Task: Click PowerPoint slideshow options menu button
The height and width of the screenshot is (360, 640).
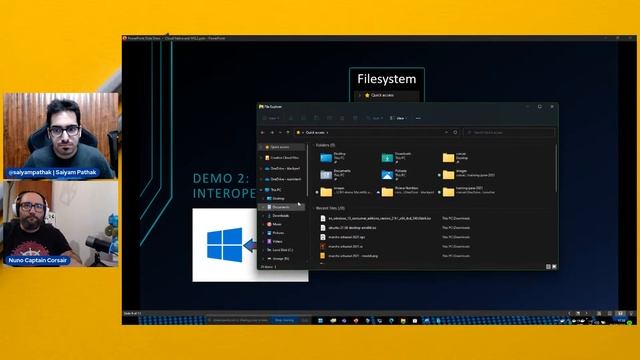Action: [578, 313]
